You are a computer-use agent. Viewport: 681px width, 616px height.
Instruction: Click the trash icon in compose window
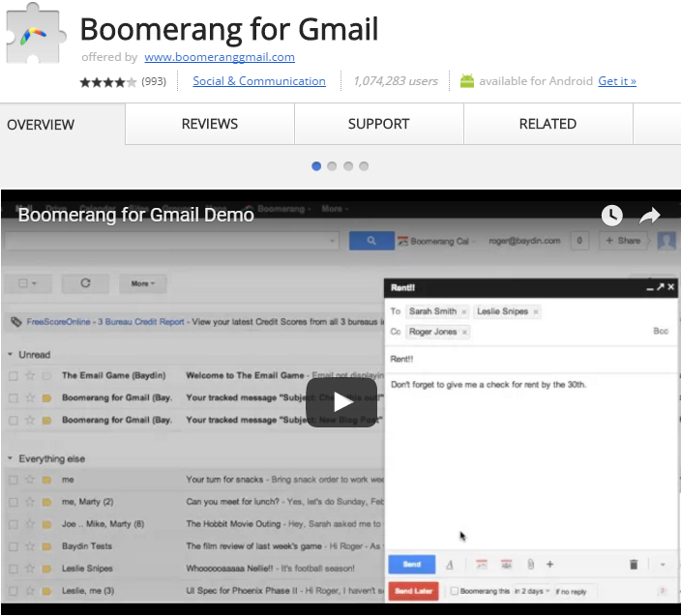[x=634, y=564]
